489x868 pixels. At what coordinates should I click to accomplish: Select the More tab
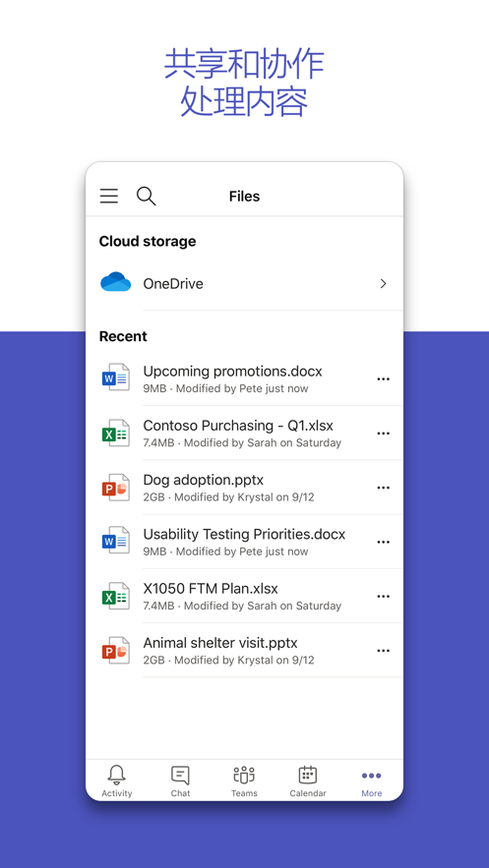pyautogui.click(x=372, y=781)
